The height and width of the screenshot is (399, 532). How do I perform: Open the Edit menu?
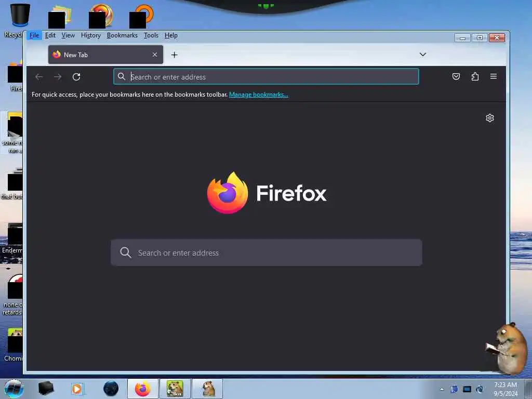click(50, 35)
